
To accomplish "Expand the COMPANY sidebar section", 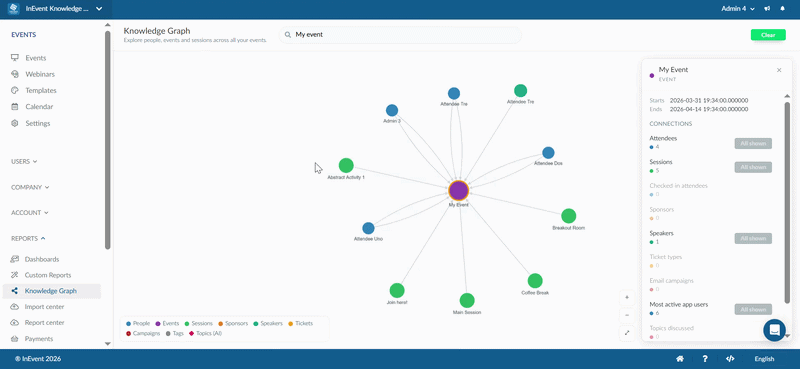I will tap(30, 187).
